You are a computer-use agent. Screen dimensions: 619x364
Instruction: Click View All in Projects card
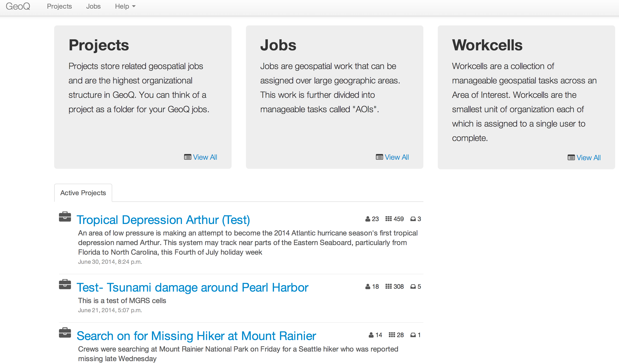point(205,157)
